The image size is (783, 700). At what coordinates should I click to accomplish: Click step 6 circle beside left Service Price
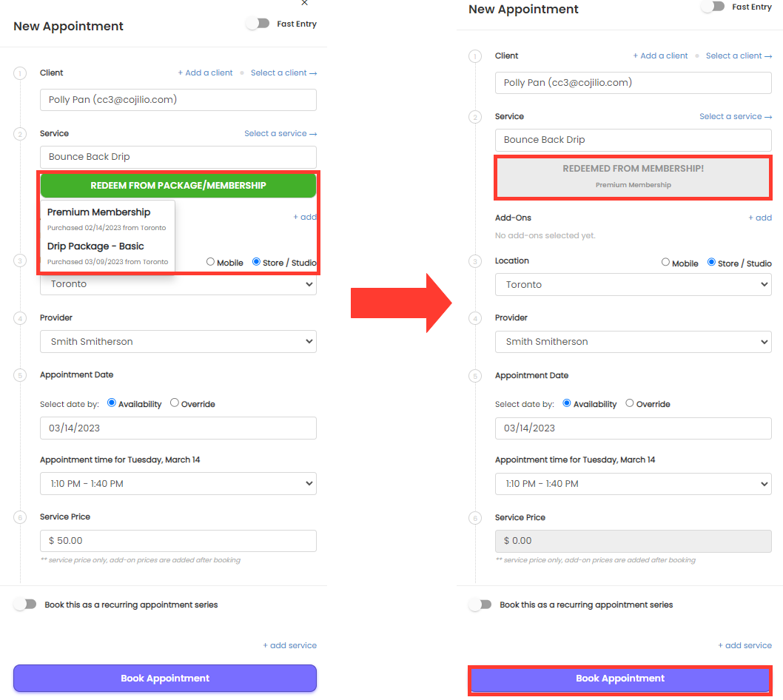tap(20, 517)
